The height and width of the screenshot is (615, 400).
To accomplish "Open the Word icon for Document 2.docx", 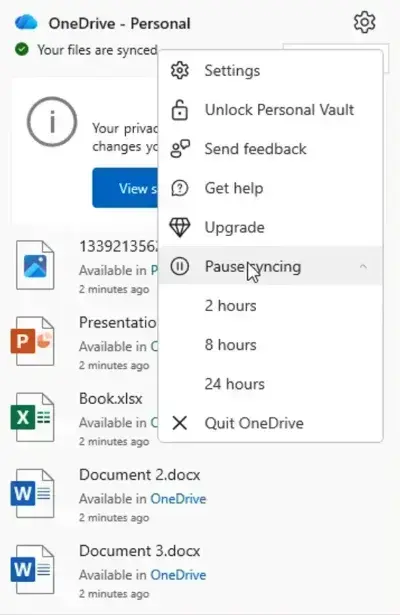I will tap(32, 493).
